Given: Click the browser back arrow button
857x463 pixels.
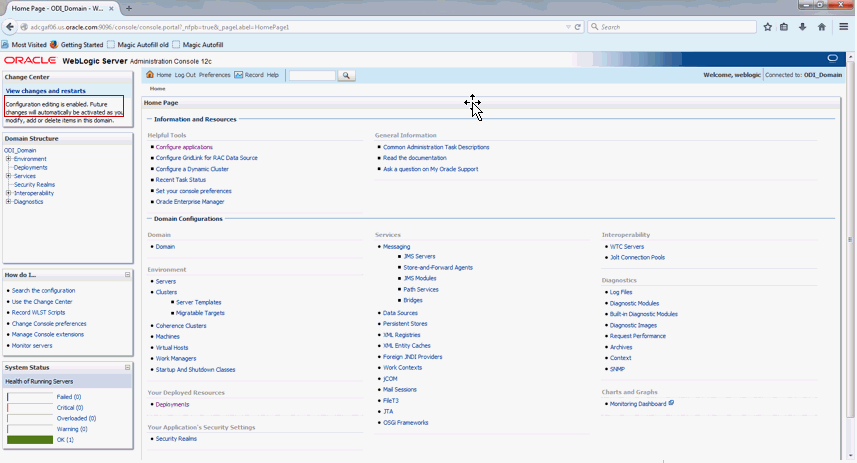Looking at the screenshot, I should [9, 26].
